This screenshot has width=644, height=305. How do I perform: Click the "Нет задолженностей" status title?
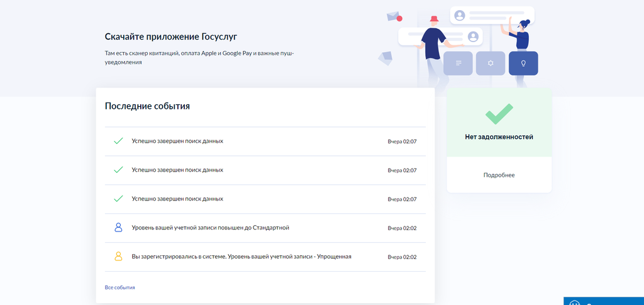499,136
